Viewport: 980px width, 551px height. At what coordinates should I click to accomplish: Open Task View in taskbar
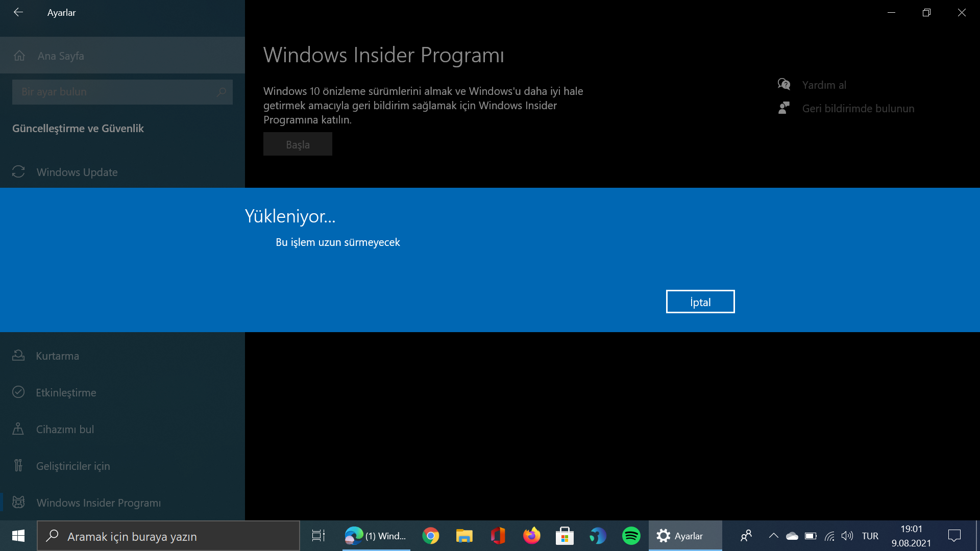click(x=318, y=536)
